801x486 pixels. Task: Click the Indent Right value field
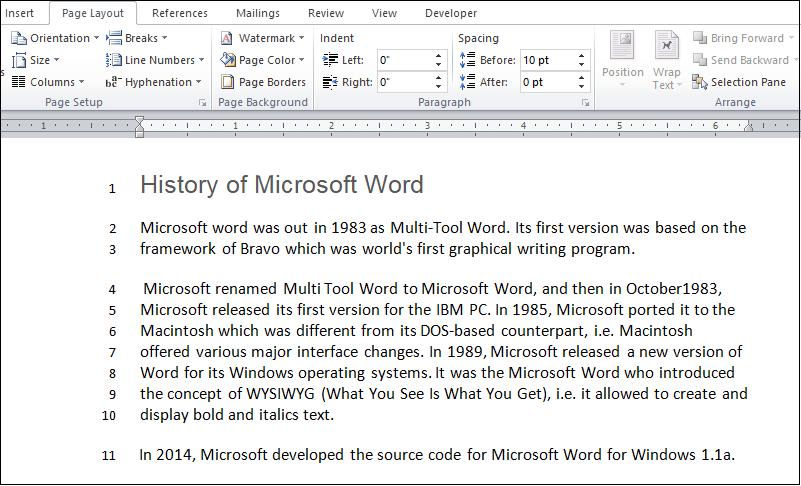coord(404,82)
